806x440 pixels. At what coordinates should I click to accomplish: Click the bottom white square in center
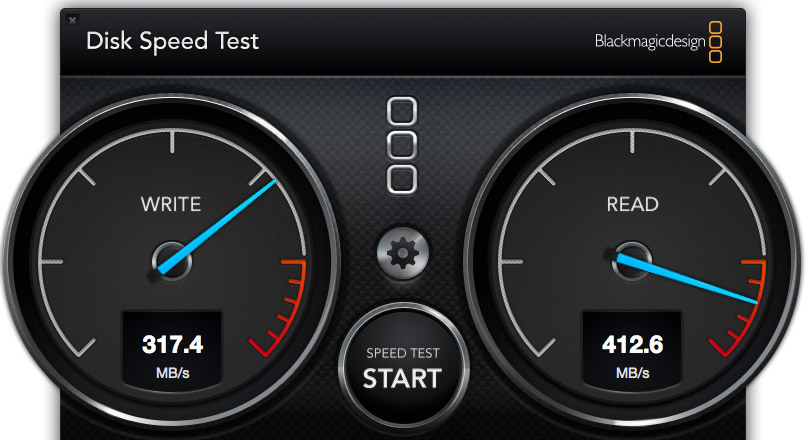pos(402,179)
